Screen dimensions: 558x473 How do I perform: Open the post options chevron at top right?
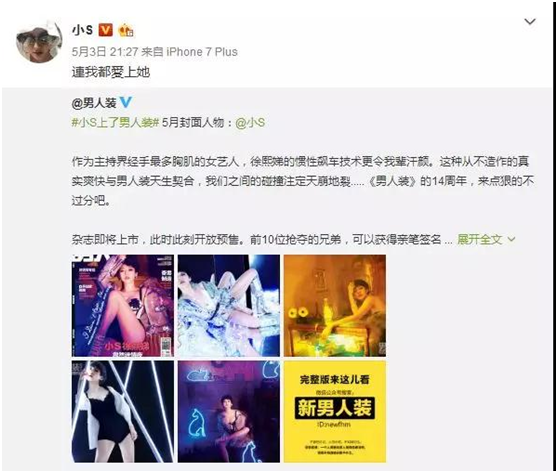click(x=530, y=22)
